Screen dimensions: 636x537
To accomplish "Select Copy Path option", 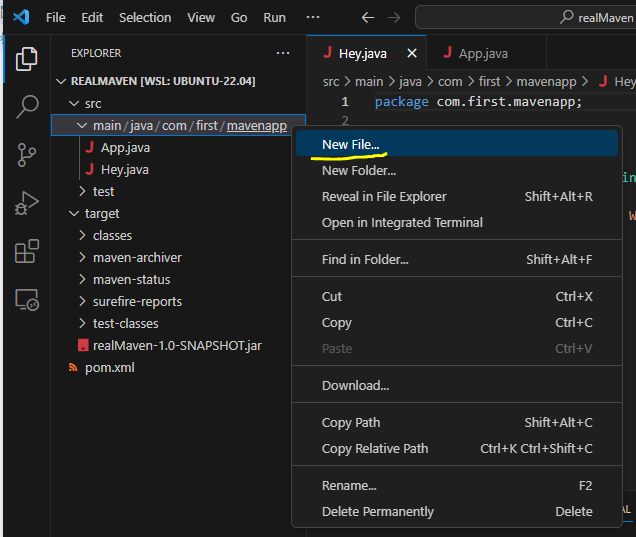I will coord(457,422).
